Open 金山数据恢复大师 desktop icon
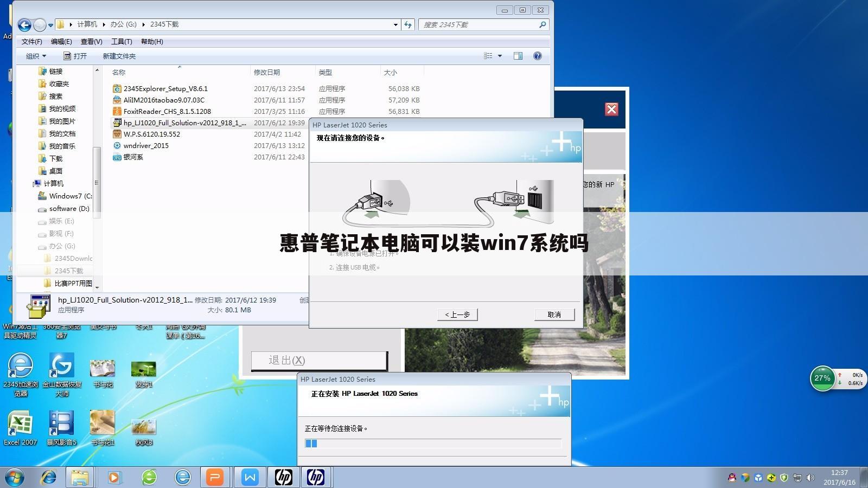Screen dimensions: 868x488 pos(62,374)
